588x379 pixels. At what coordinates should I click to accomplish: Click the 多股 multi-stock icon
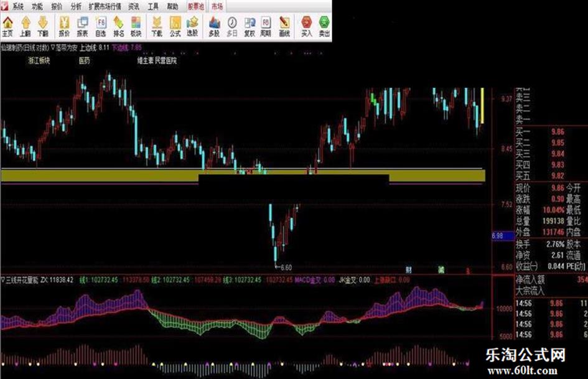pos(214,26)
